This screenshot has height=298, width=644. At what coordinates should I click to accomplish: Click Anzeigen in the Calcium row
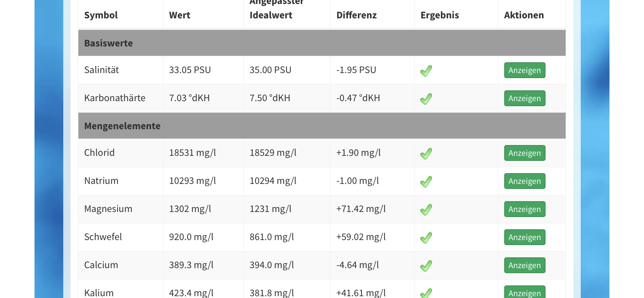click(x=524, y=265)
